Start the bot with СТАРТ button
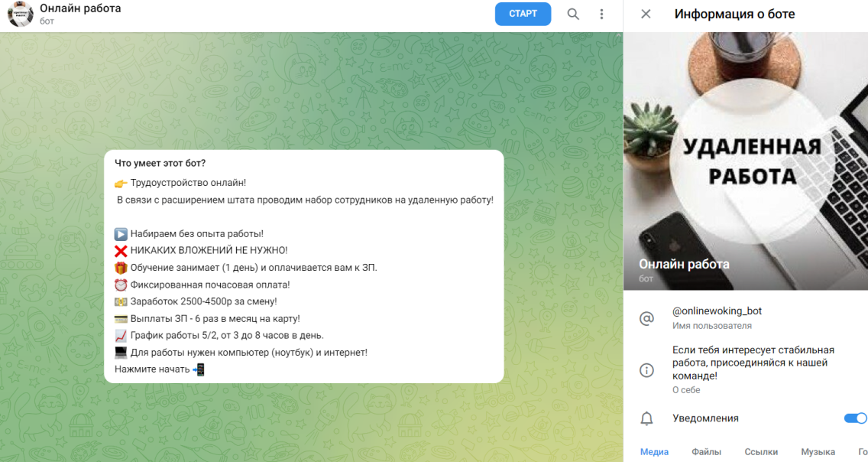Screen dimensions: 868x462 point(523,14)
